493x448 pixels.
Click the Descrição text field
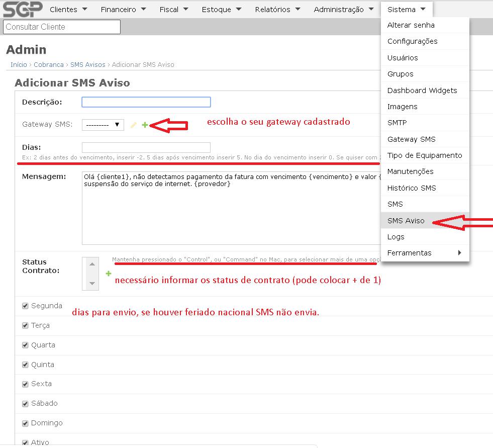tap(146, 102)
